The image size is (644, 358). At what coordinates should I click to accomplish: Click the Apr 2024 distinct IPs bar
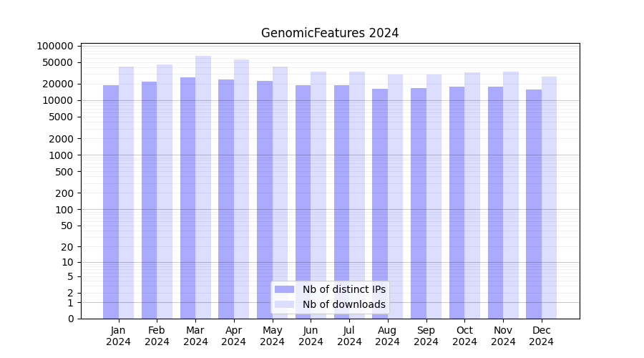point(226,199)
